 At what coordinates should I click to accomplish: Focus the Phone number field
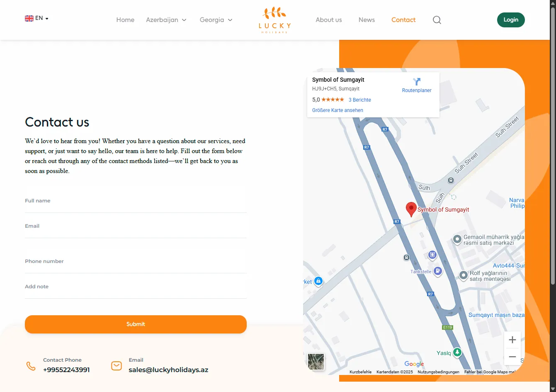[x=136, y=261]
